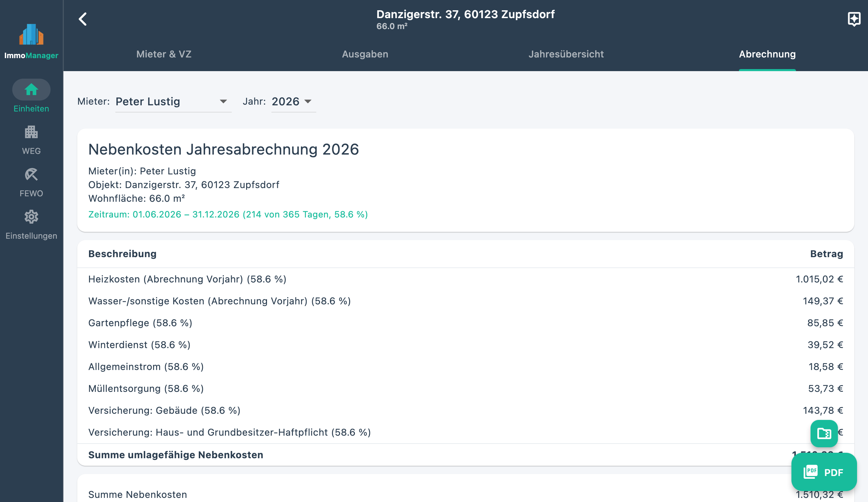868x502 pixels.
Task: Click the Danzigerstr. 37, 60123 Zupfsdorf title
Action: click(465, 14)
